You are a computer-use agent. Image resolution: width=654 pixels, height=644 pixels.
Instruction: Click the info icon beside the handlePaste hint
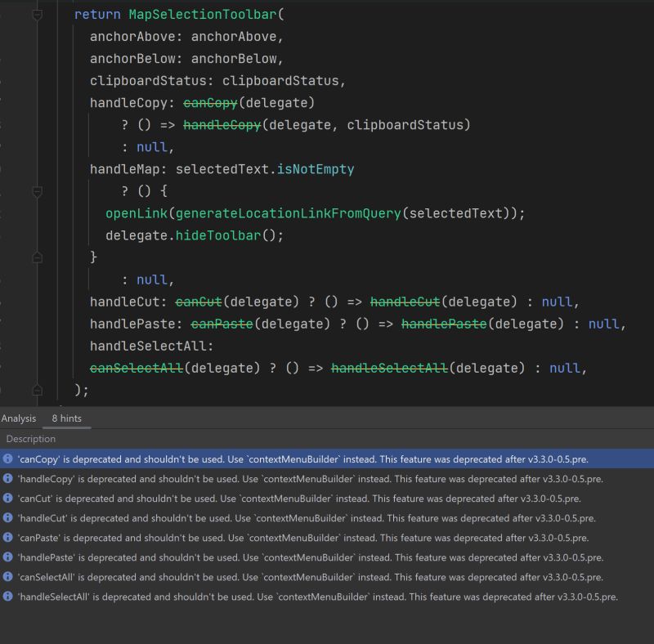pos(8,557)
